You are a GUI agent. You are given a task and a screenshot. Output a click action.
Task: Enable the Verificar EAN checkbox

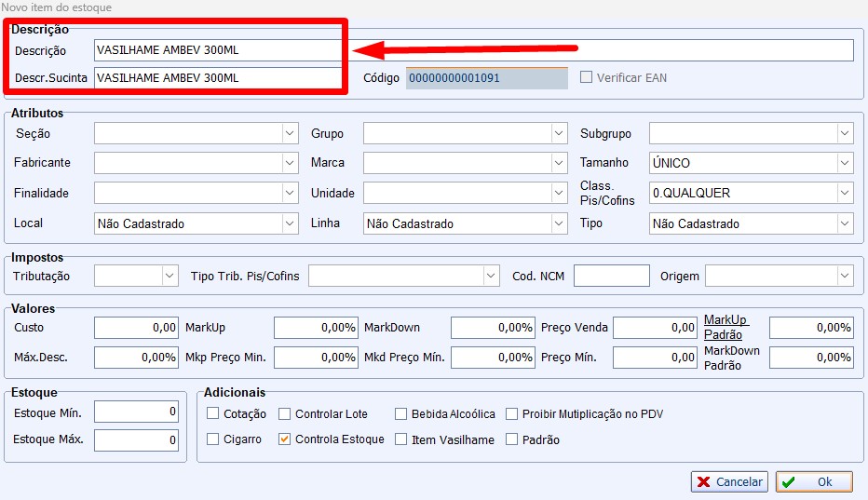point(586,77)
